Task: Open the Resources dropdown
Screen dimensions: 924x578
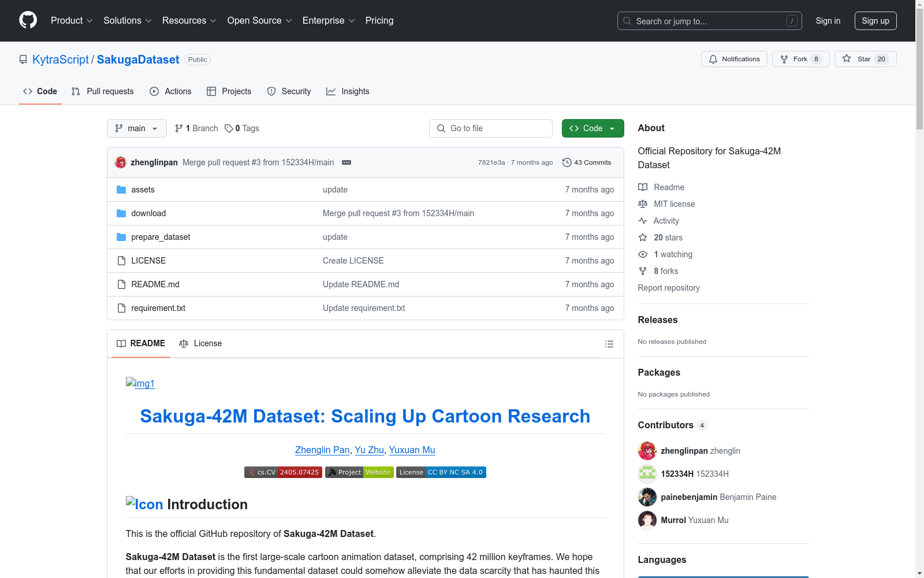Action: click(189, 20)
